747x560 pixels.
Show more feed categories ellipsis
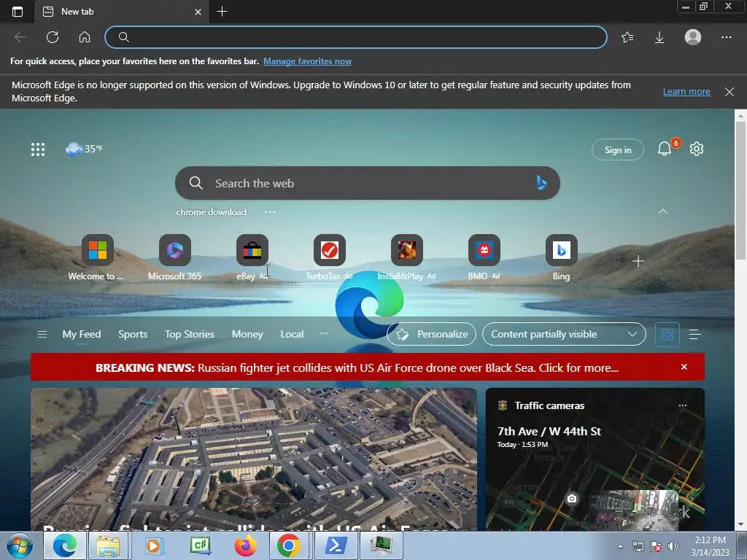[324, 333]
